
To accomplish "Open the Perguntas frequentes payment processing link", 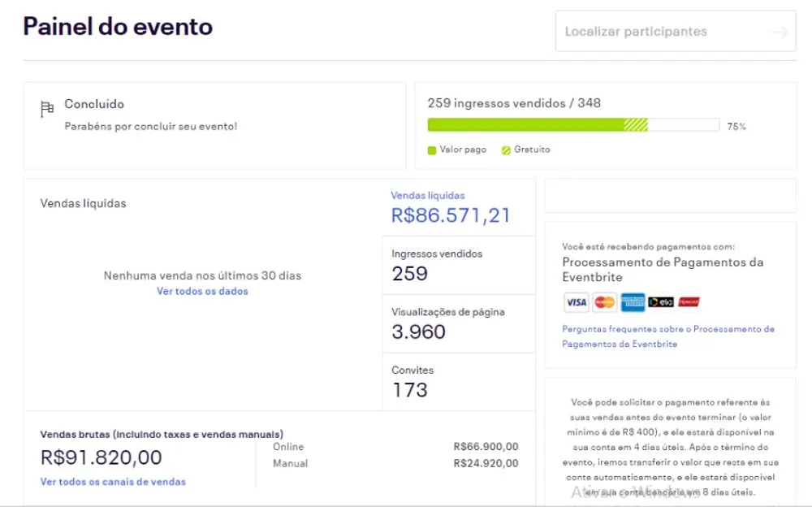I will (668, 336).
